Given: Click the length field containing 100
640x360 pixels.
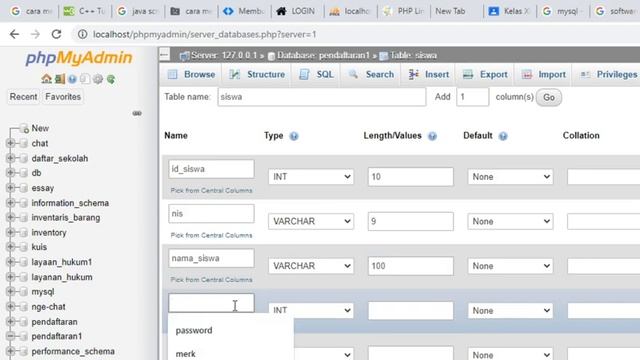Looking at the screenshot, I should pos(410,266).
